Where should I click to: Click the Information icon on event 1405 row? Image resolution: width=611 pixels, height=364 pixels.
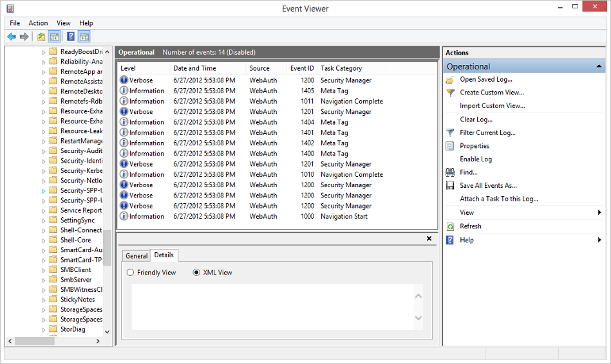tap(124, 90)
